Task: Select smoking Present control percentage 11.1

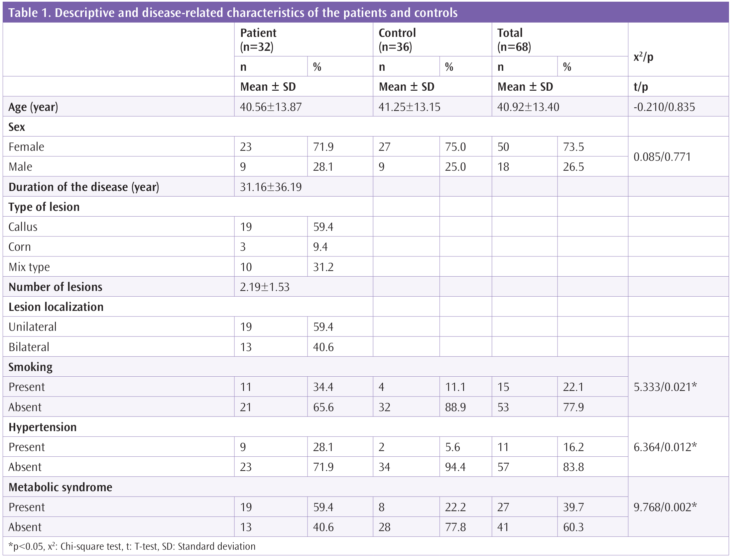Action: 455,387
